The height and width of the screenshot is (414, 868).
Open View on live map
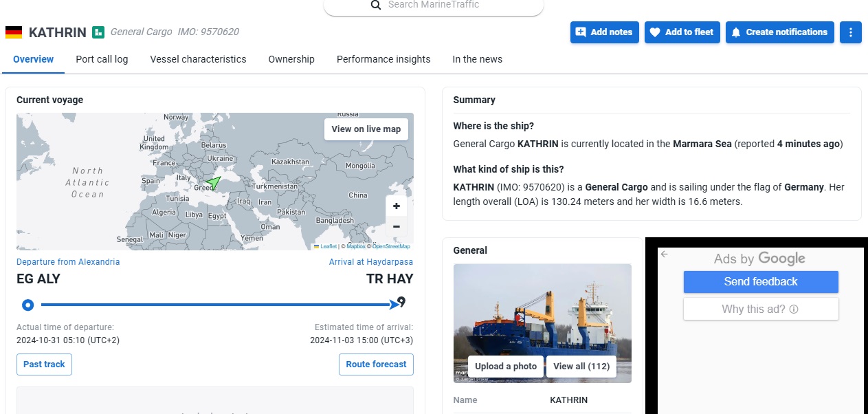[x=366, y=129]
